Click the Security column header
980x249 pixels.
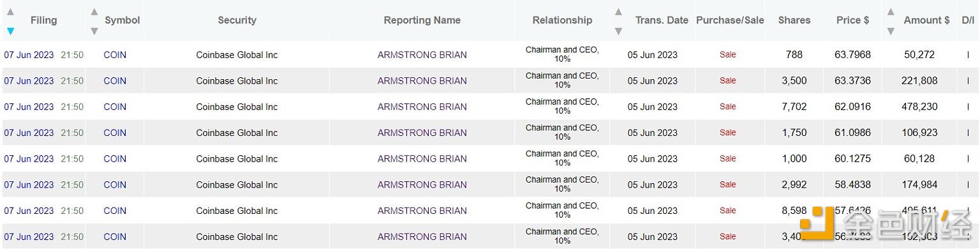237,20
